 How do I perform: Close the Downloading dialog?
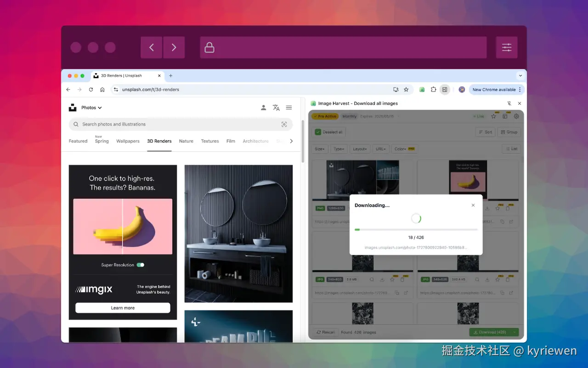tap(473, 205)
